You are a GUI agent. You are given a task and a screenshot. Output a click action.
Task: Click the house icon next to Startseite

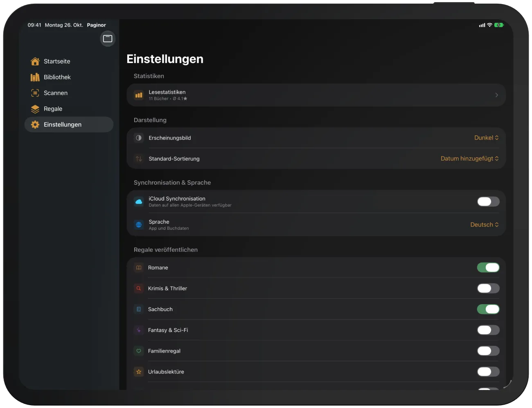35,61
